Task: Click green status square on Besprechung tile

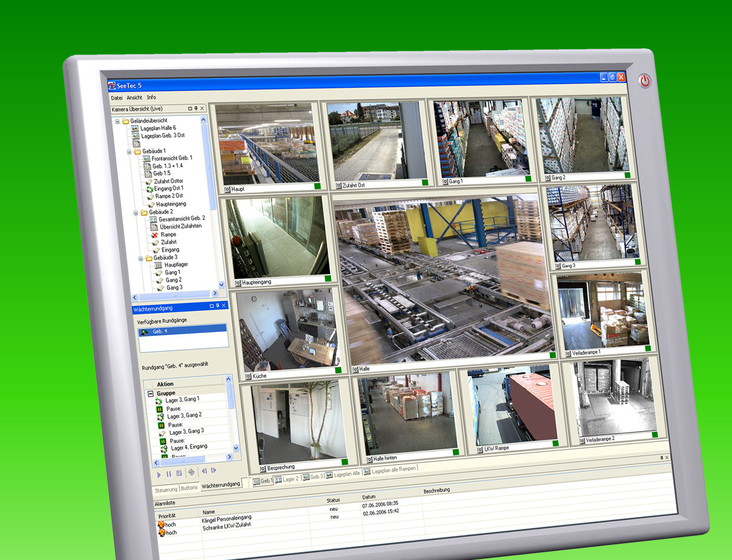Action: pyautogui.click(x=345, y=461)
